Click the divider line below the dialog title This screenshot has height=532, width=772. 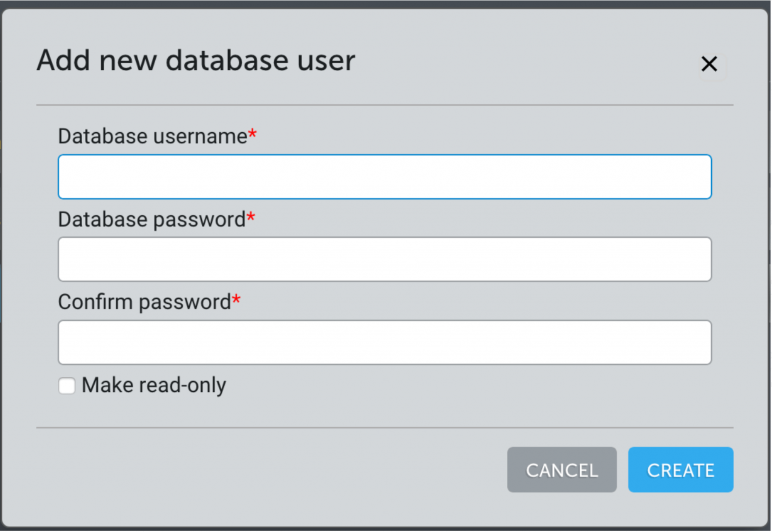coord(384,105)
